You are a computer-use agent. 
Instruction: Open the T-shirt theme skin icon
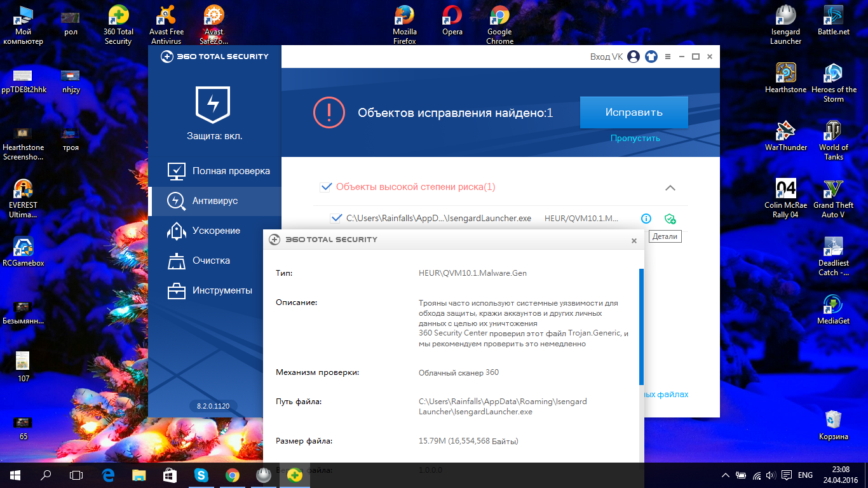[651, 57]
